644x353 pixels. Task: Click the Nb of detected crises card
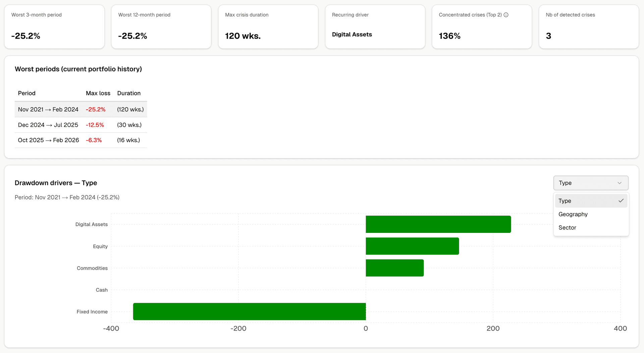click(x=588, y=27)
